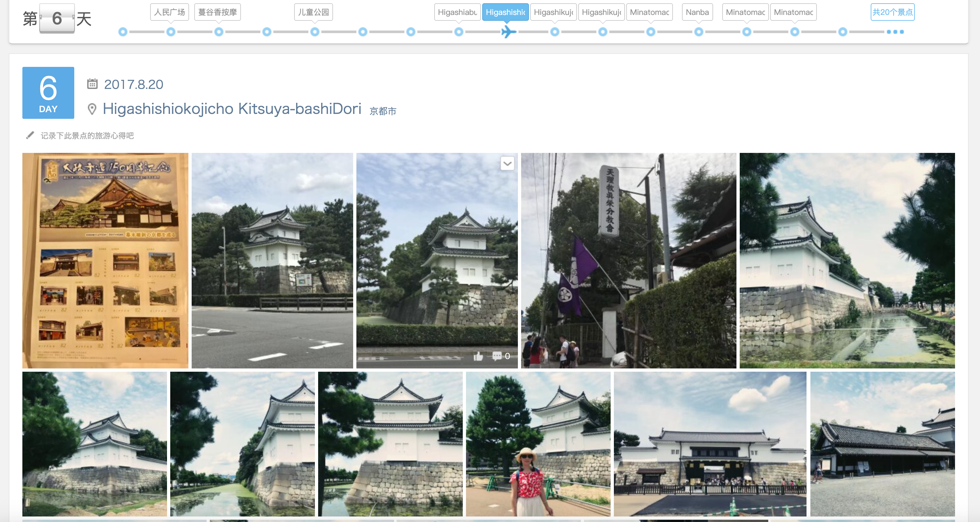The image size is (980, 522).
Task: Click the timeline dot under 蔓谷香按摩
Action: [x=219, y=32]
